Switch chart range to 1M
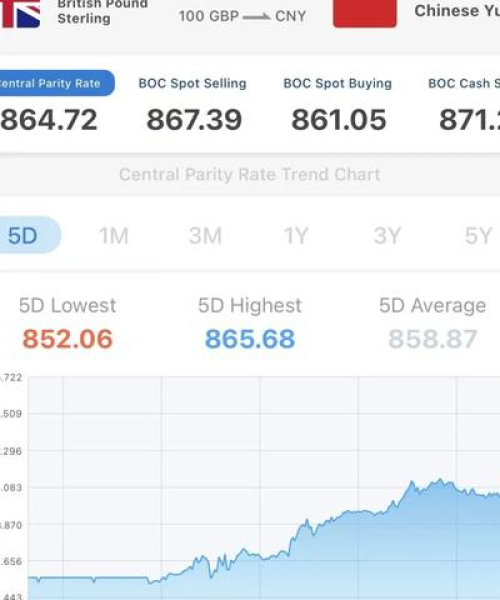The width and height of the screenshot is (500, 600). [x=114, y=236]
